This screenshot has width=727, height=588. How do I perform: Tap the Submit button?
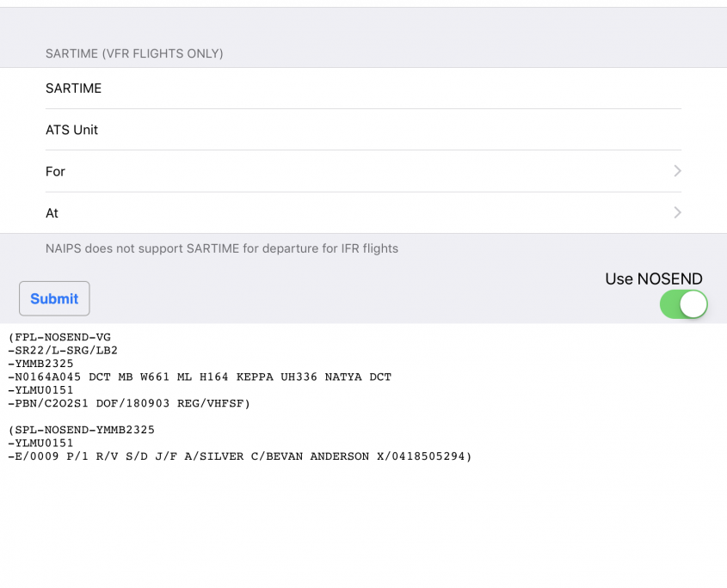point(54,298)
